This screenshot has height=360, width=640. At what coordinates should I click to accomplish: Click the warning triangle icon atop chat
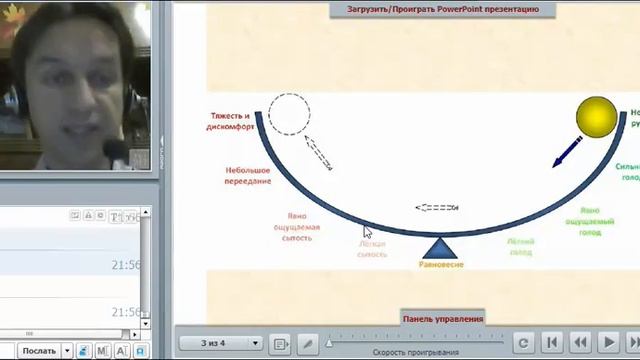coord(88,216)
